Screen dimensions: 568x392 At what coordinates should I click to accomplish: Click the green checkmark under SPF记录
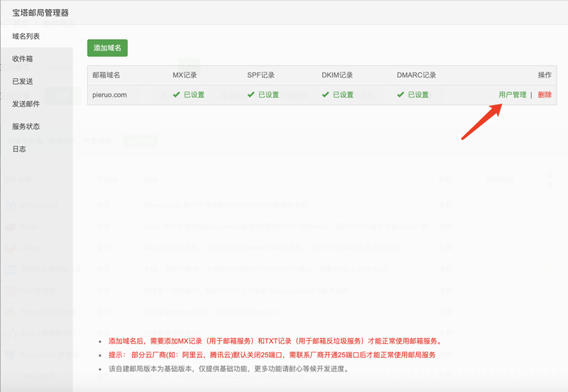[x=251, y=95]
